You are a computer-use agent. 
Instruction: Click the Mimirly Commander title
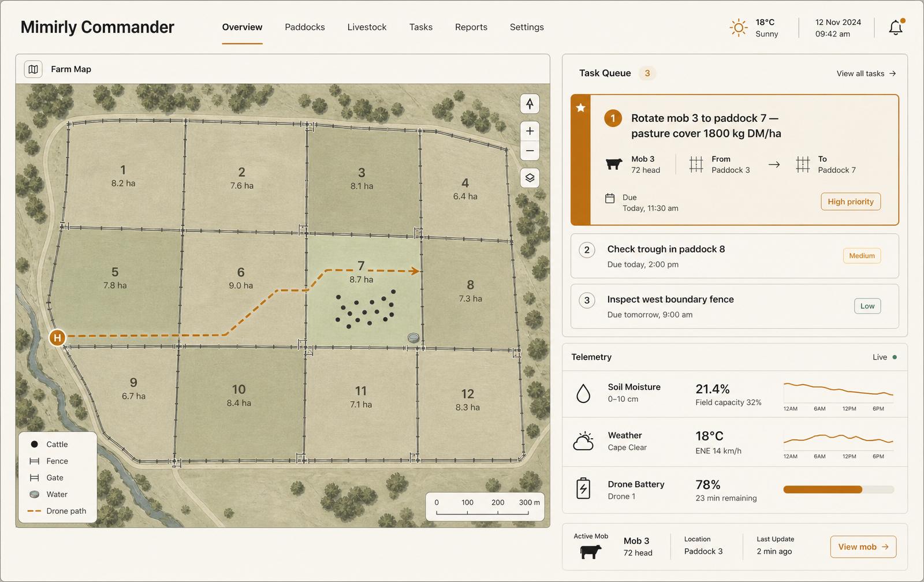[97, 27]
